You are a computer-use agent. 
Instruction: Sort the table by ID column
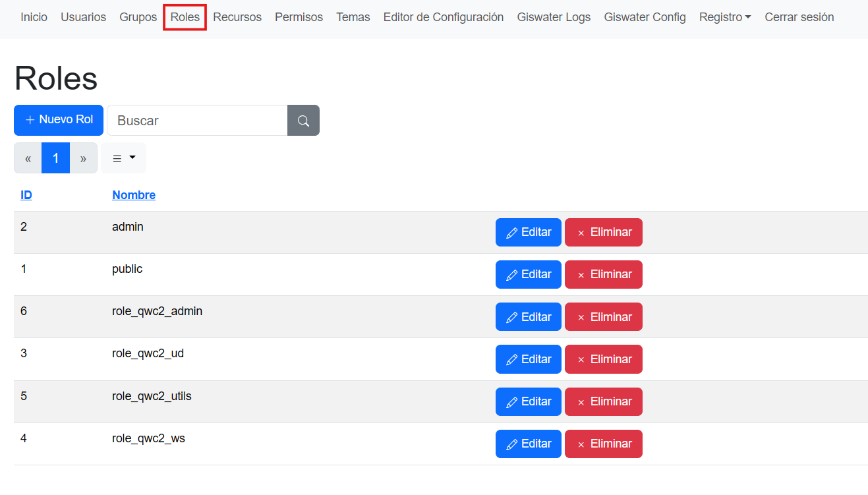click(26, 195)
